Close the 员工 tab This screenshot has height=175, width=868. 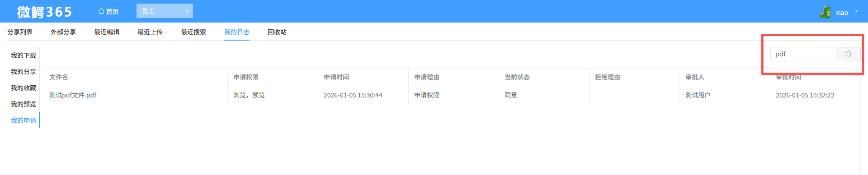pyautogui.click(x=187, y=11)
